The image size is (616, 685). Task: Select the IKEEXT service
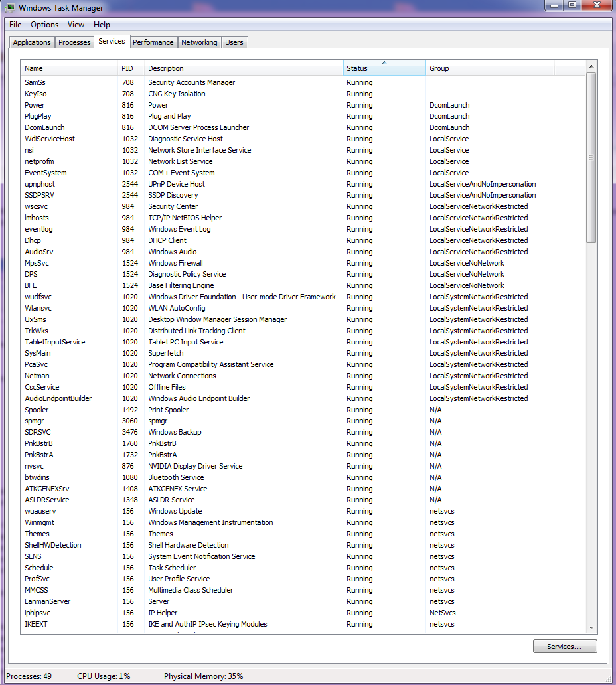point(303,625)
